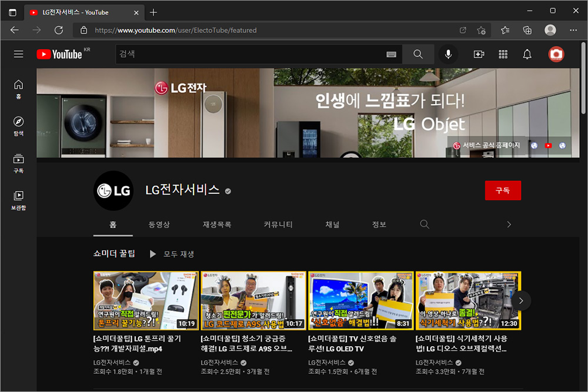This screenshot has height=392, width=588.
Task: Open the account avatar menu
Action: coord(556,54)
